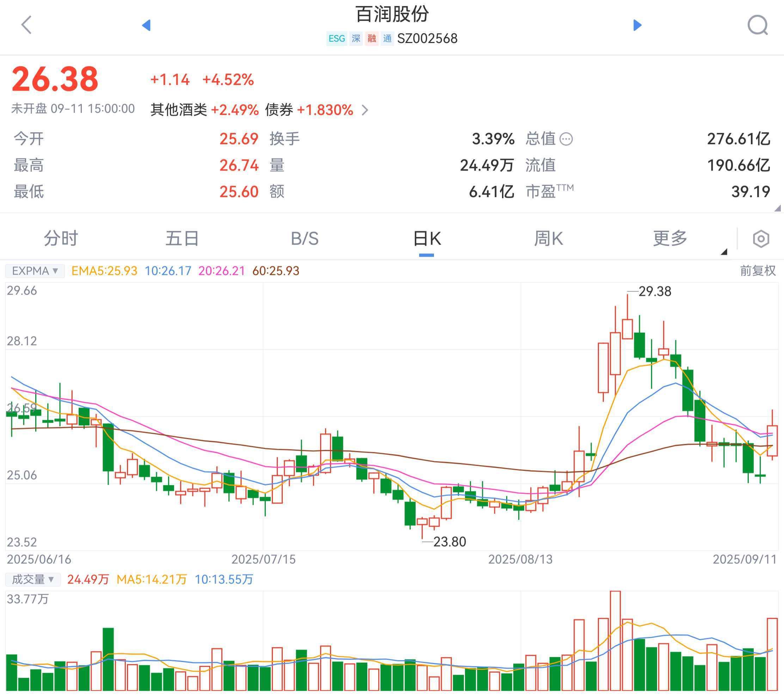Tap stock code SZ002568

pyautogui.click(x=427, y=38)
